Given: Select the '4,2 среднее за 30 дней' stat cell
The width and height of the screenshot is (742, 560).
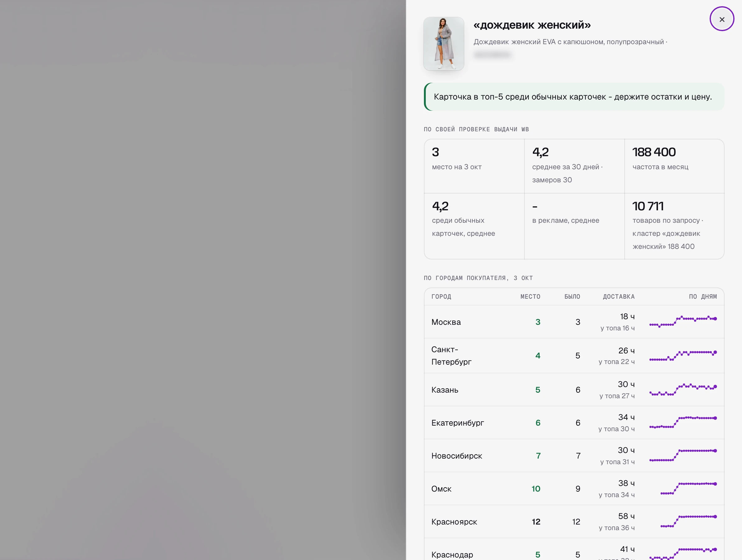Looking at the screenshot, I should click(x=574, y=166).
